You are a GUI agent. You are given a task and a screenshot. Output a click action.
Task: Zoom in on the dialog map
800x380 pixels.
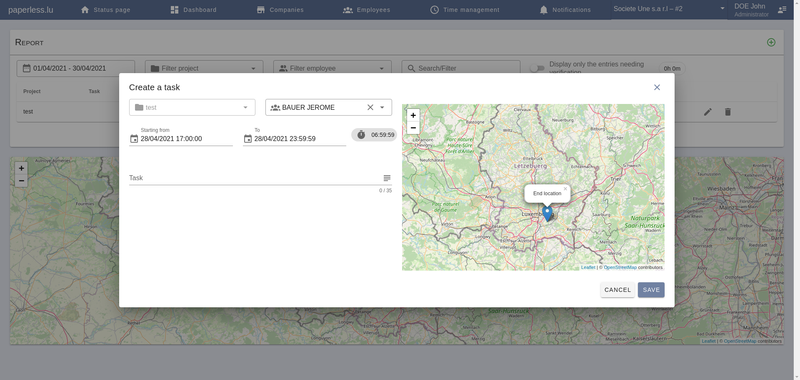pos(413,115)
